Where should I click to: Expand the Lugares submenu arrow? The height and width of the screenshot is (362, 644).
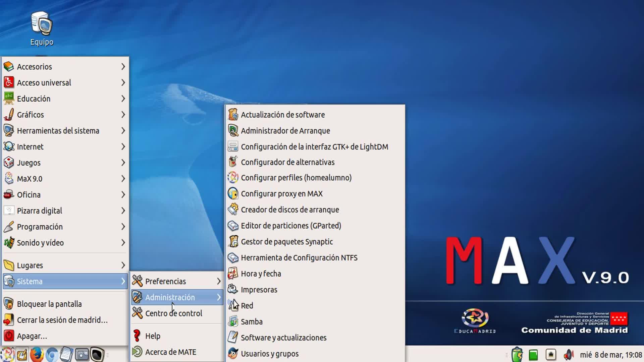123,265
